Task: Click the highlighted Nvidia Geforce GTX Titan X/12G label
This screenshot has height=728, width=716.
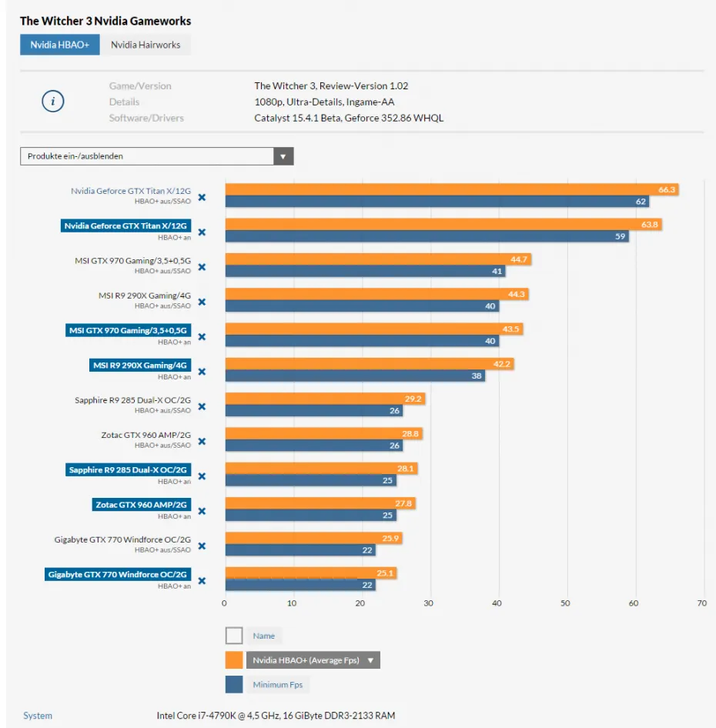Action: point(125,226)
